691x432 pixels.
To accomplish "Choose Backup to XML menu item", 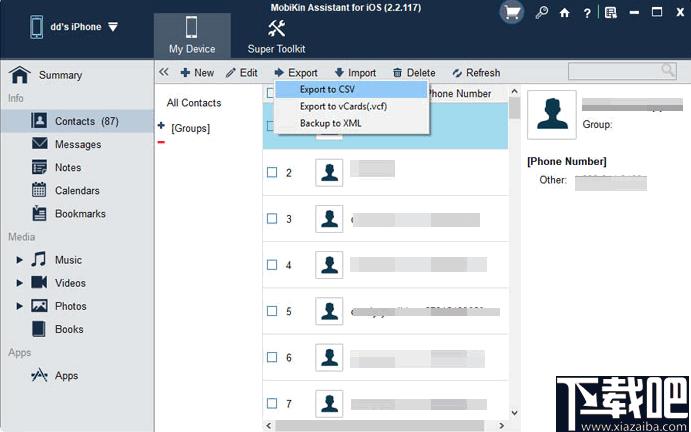I will 351,123.
